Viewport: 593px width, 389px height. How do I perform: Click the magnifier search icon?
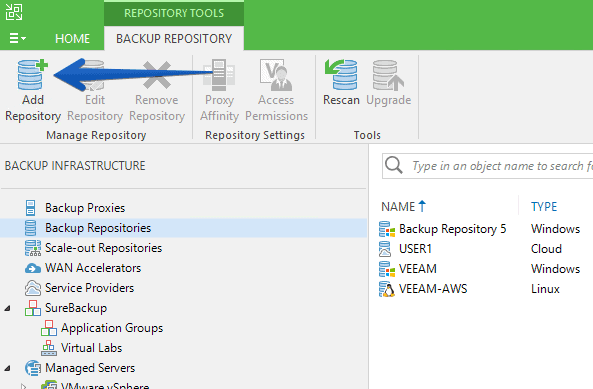(394, 166)
